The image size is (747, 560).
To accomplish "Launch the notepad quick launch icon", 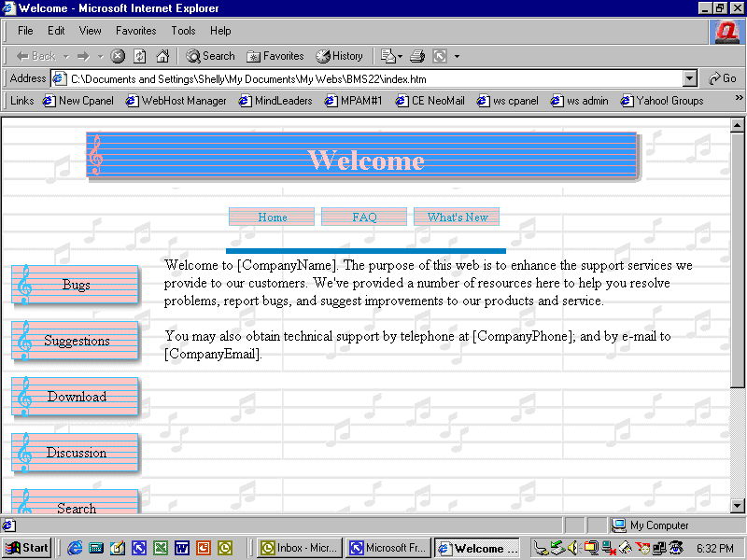I will pyautogui.click(x=118, y=548).
